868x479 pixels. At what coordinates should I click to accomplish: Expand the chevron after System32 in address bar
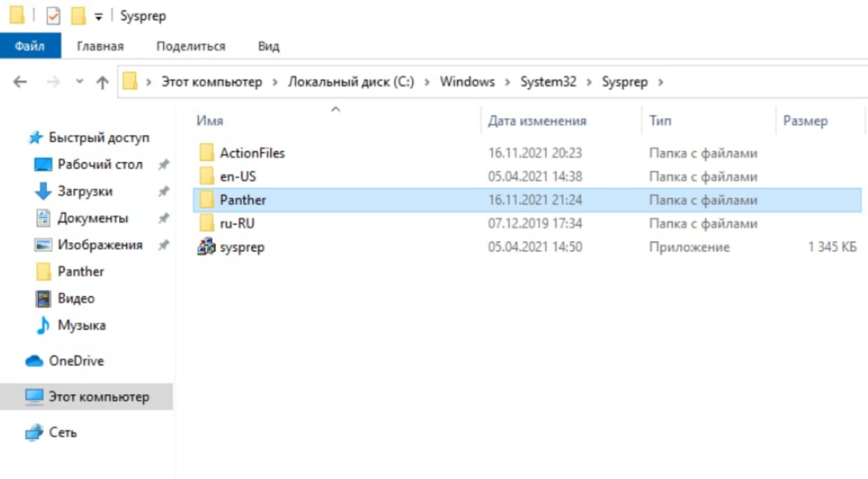[x=590, y=82]
